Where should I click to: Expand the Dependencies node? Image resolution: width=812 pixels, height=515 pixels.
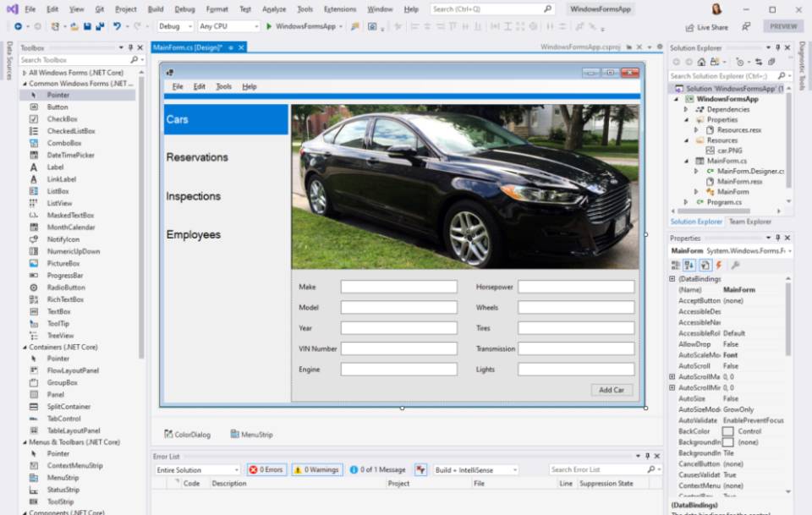coord(686,109)
